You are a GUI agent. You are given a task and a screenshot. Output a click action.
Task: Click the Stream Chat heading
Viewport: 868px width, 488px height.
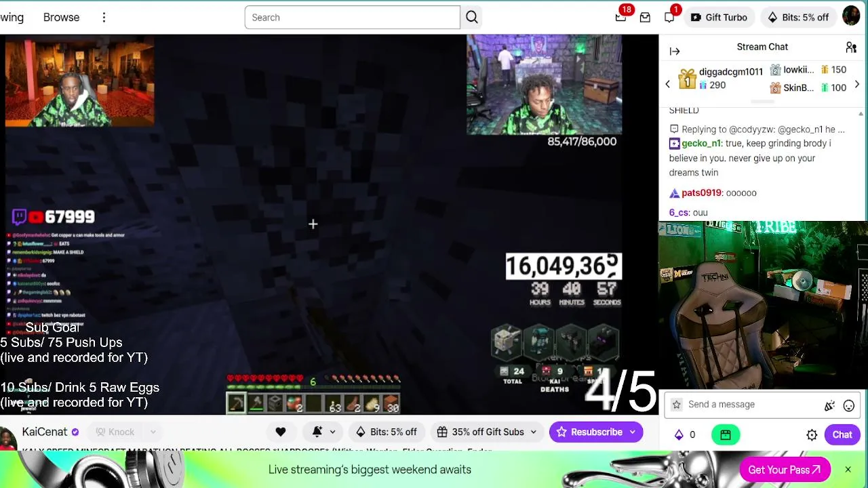(762, 47)
